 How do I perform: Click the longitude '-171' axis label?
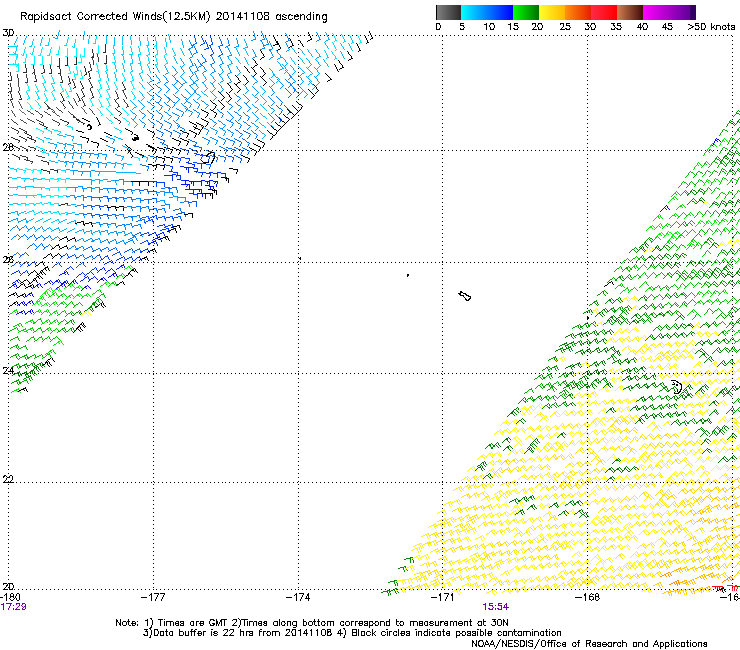pos(442,597)
